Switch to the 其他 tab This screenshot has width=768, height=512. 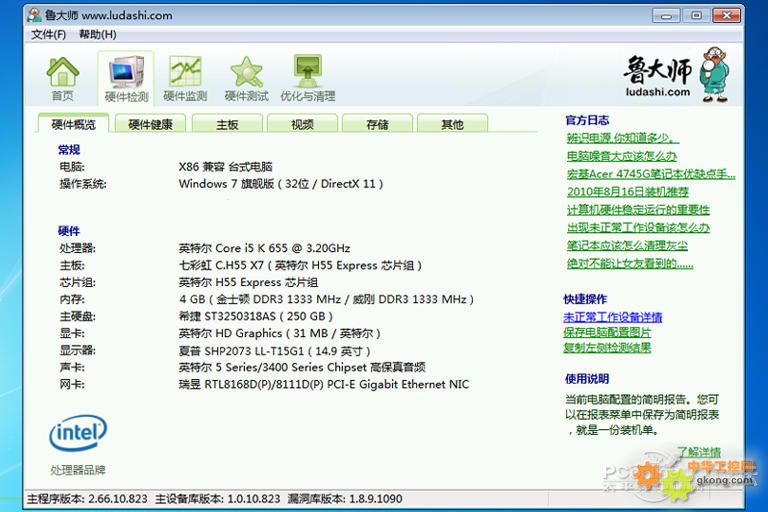click(x=452, y=124)
